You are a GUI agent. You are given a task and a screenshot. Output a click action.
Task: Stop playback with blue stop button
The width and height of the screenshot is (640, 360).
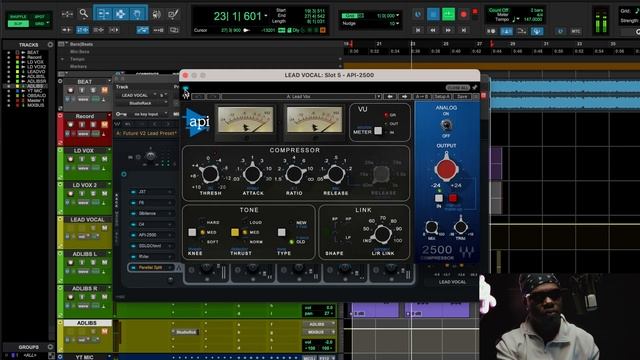coord(433,14)
